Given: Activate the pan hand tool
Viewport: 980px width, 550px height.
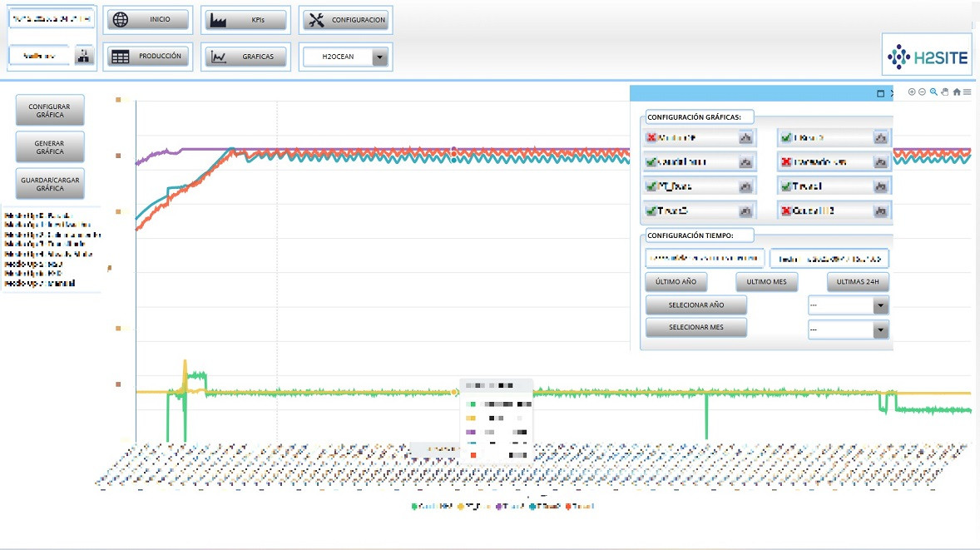Looking at the screenshot, I should (945, 92).
